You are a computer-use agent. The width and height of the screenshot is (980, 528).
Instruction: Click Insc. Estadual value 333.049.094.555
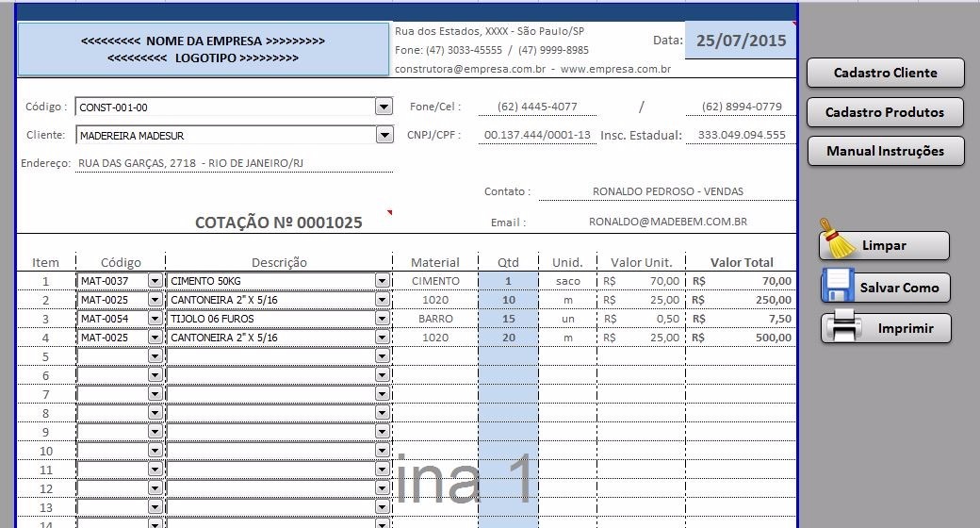point(742,135)
